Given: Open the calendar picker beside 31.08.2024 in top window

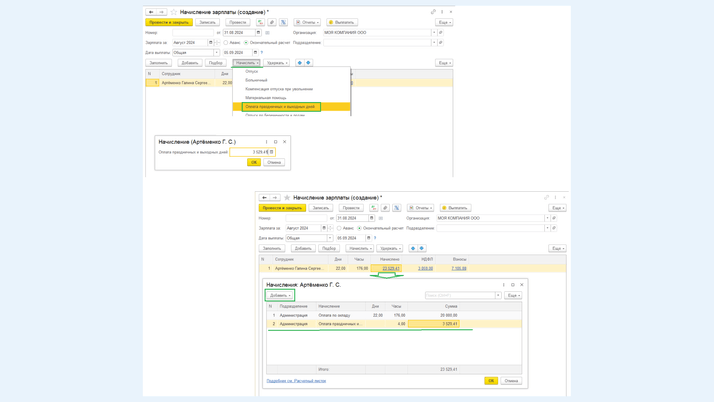Looking at the screenshot, I should point(258,32).
